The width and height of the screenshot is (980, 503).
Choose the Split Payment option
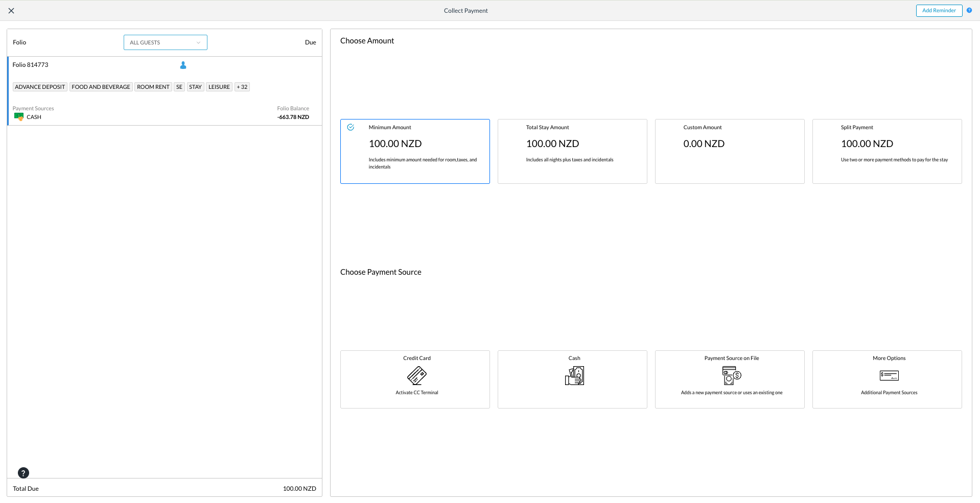(x=887, y=151)
